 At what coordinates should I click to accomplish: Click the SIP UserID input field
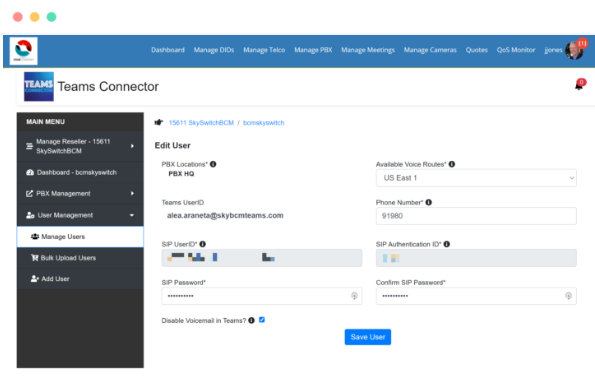click(262, 258)
